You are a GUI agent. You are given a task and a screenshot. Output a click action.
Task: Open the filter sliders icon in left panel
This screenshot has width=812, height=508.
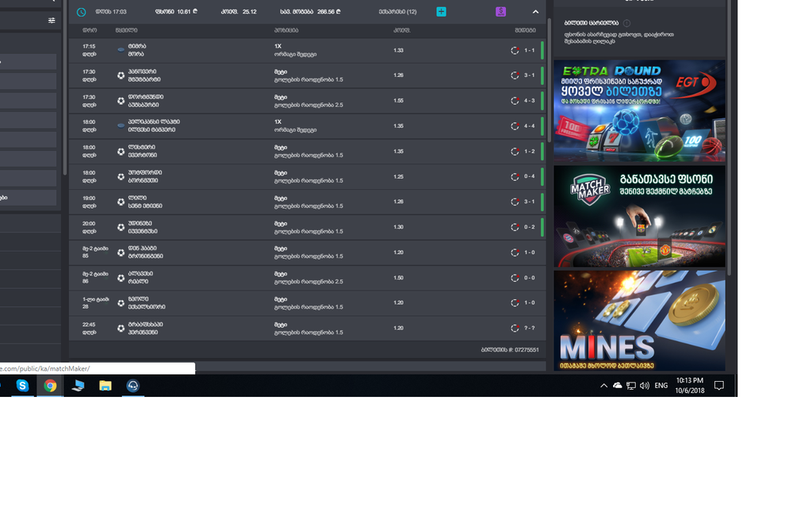[52, 21]
